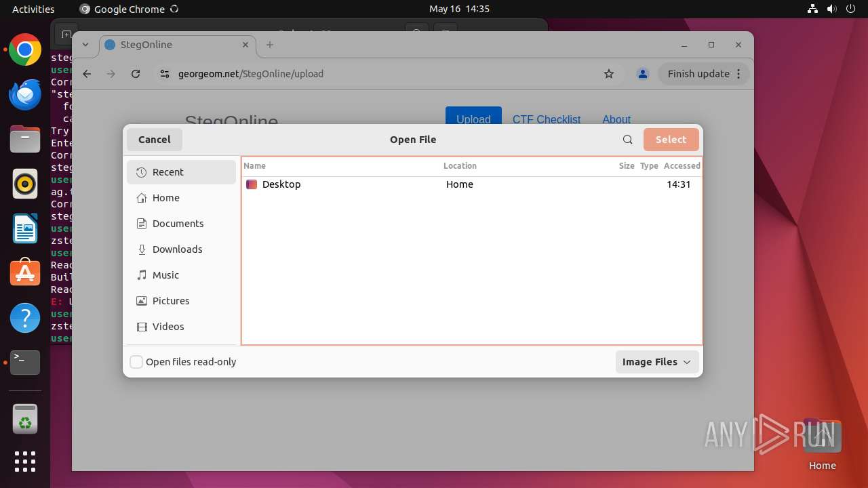
Task: Click the Finish update button
Action: click(x=703, y=74)
